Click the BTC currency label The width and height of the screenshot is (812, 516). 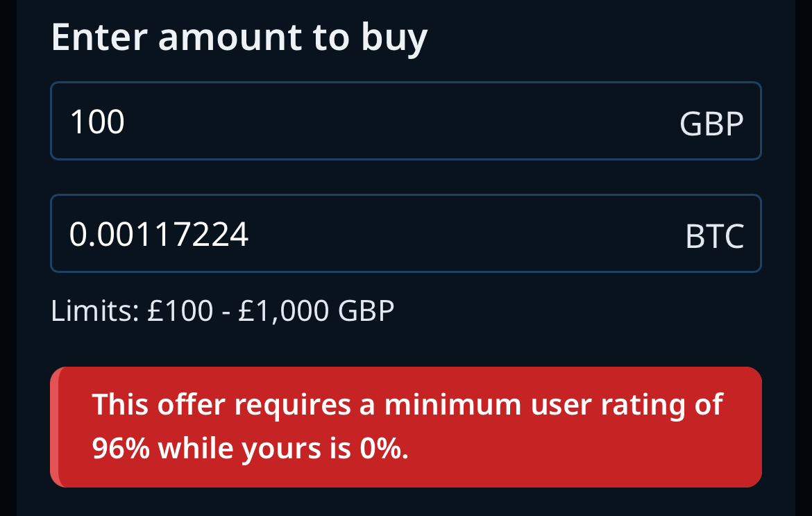pyautogui.click(x=714, y=238)
